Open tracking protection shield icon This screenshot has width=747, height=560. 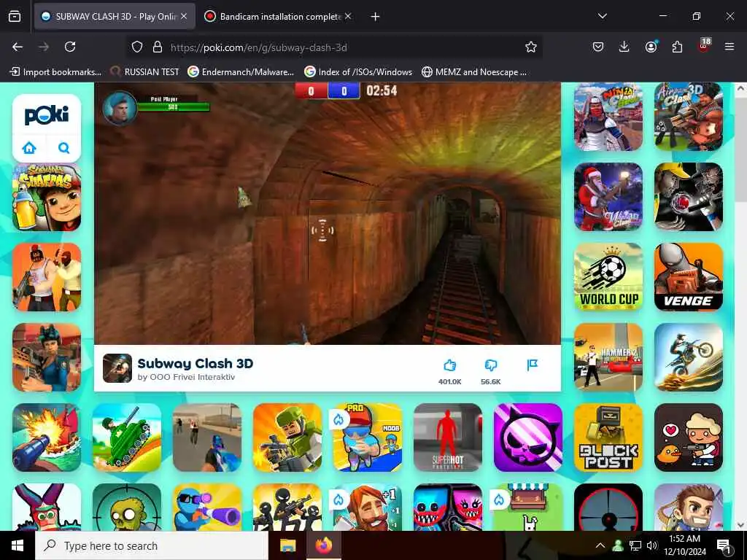(x=137, y=47)
